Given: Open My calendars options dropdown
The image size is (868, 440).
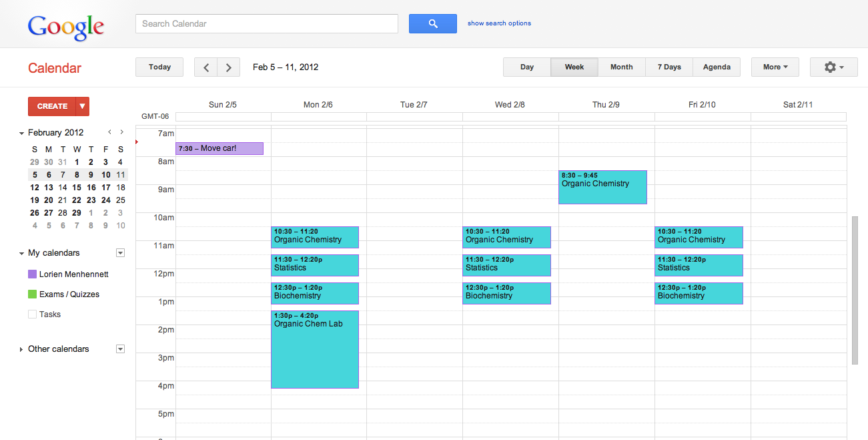Looking at the screenshot, I should [120, 253].
